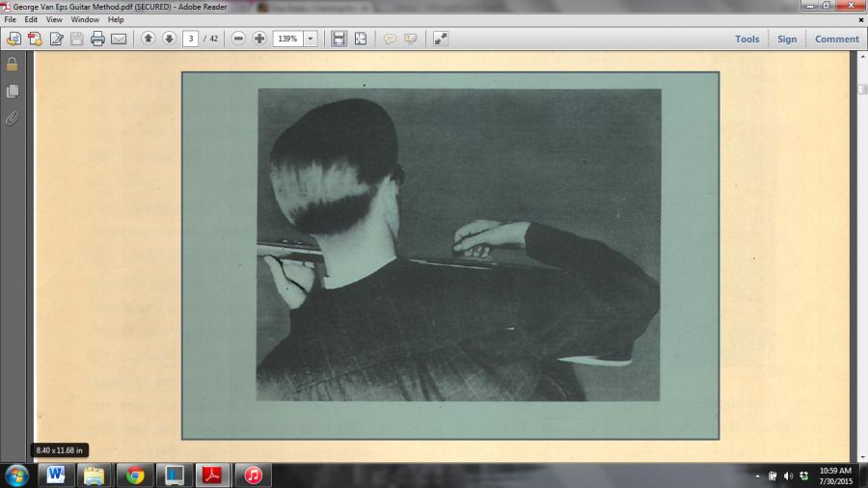The image size is (868, 488).
Task: Open the Sign pane
Action: (787, 40)
